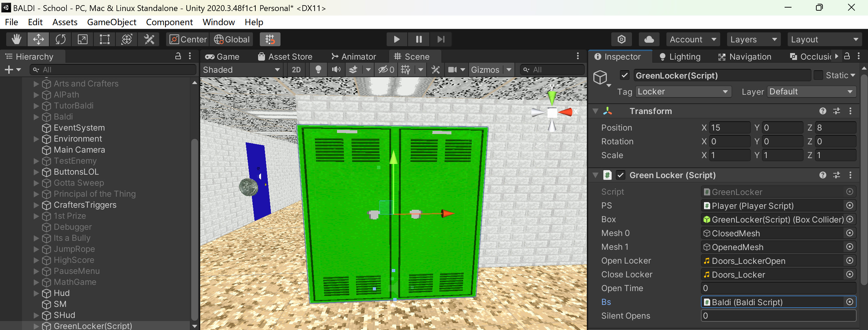Image resolution: width=868 pixels, height=330 pixels.
Task: Disable the Green Locker script component
Action: click(x=621, y=175)
